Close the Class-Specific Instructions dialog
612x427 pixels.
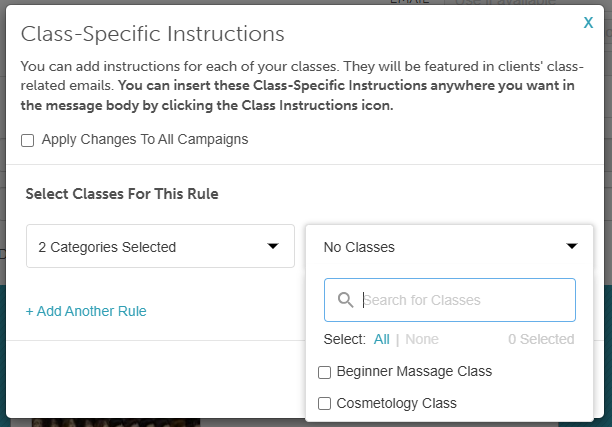pyautogui.click(x=588, y=22)
